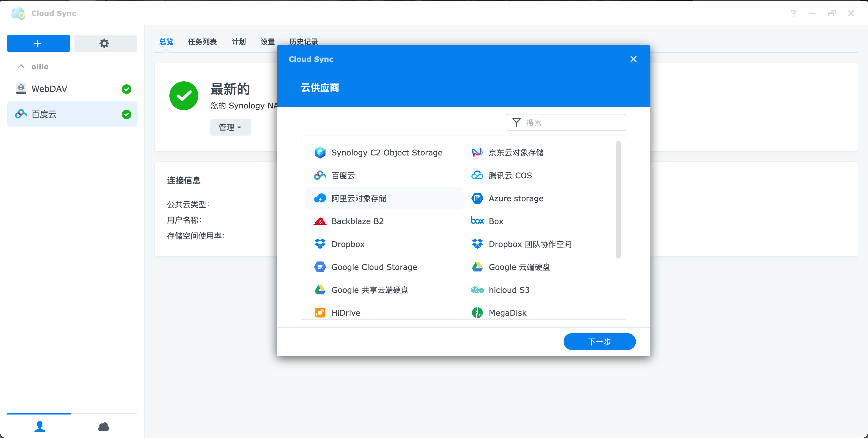
Task: Switch to the user view icon at bottom
Action: pos(39,427)
